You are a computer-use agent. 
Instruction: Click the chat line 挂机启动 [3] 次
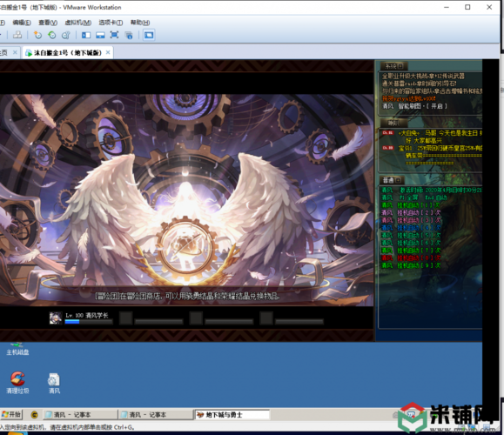[411, 220]
